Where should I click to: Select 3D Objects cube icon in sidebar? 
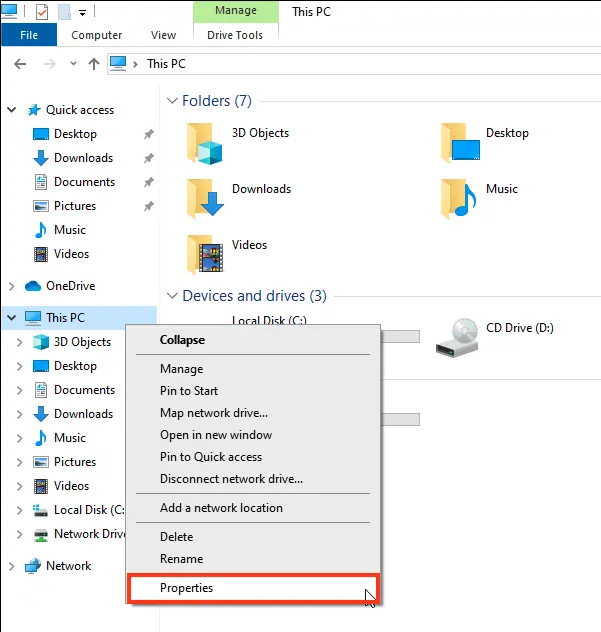(x=41, y=342)
